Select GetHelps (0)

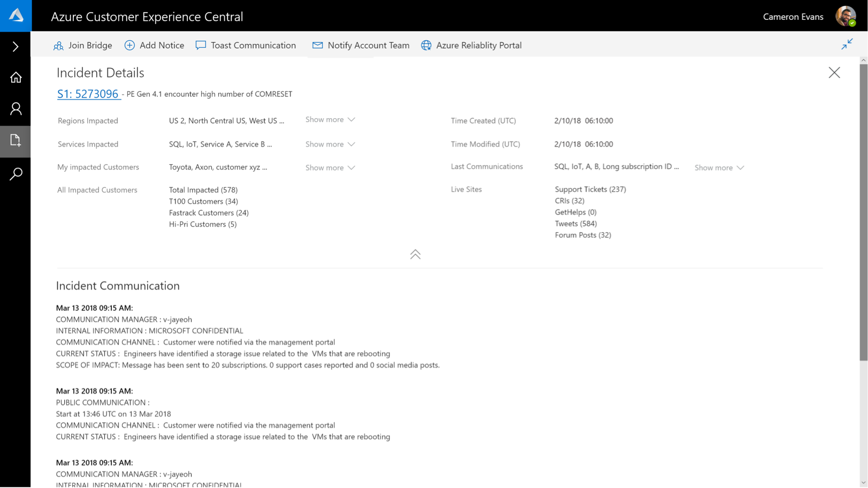(x=575, y=212)
